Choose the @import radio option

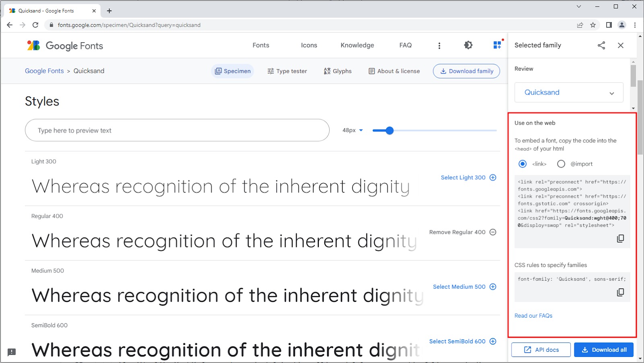561,164
